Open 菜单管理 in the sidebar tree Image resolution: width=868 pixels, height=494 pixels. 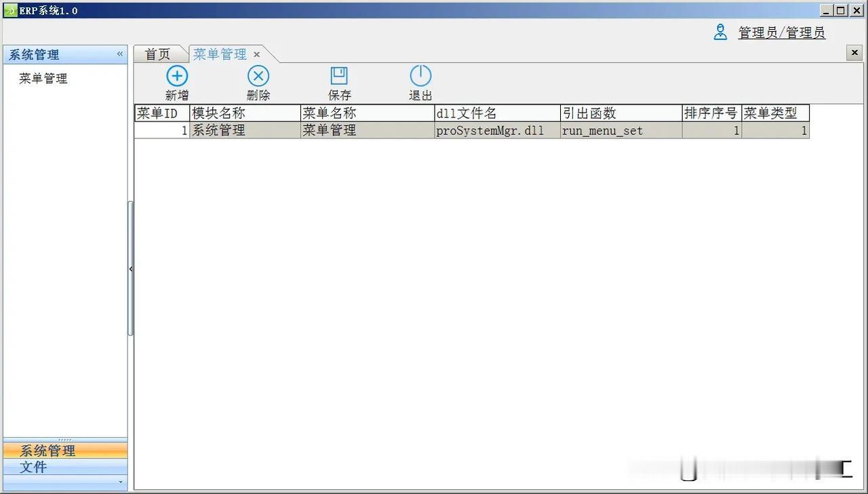43,79
